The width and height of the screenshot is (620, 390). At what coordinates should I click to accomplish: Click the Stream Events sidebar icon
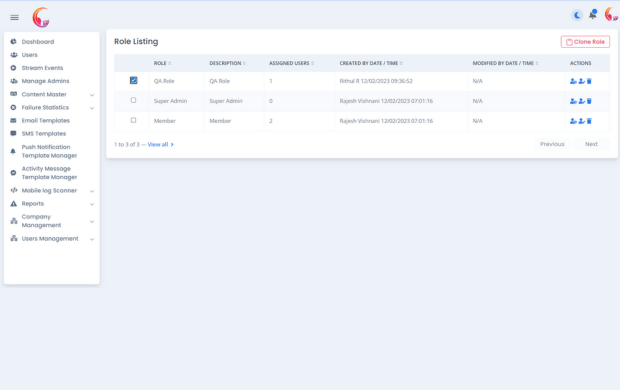[x=13, y=68]
